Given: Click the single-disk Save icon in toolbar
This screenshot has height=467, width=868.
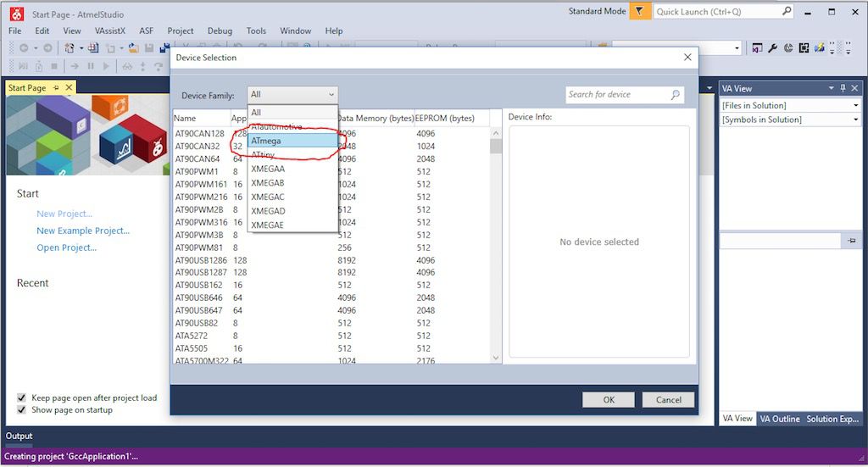Looking at the screenshot, I should 149,48.
